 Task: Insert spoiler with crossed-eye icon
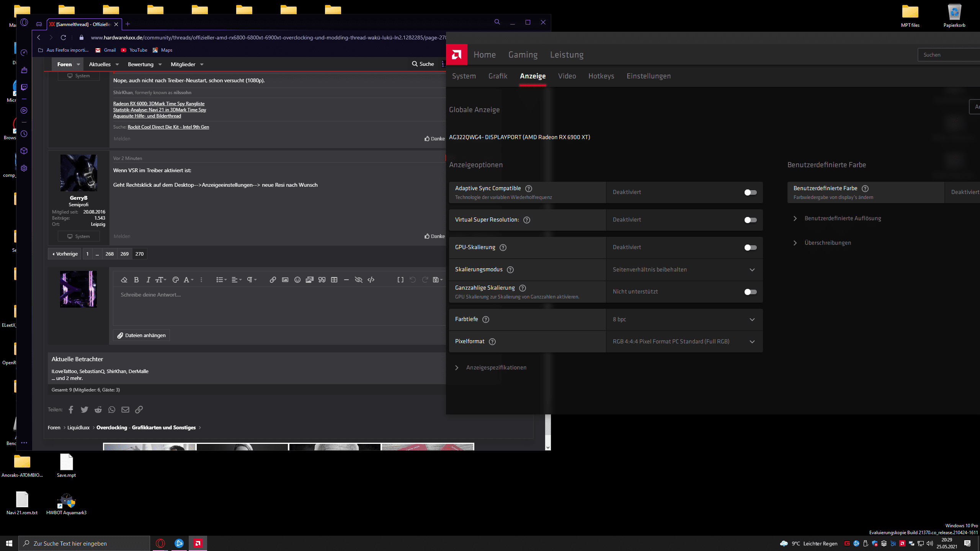[359, 280]
